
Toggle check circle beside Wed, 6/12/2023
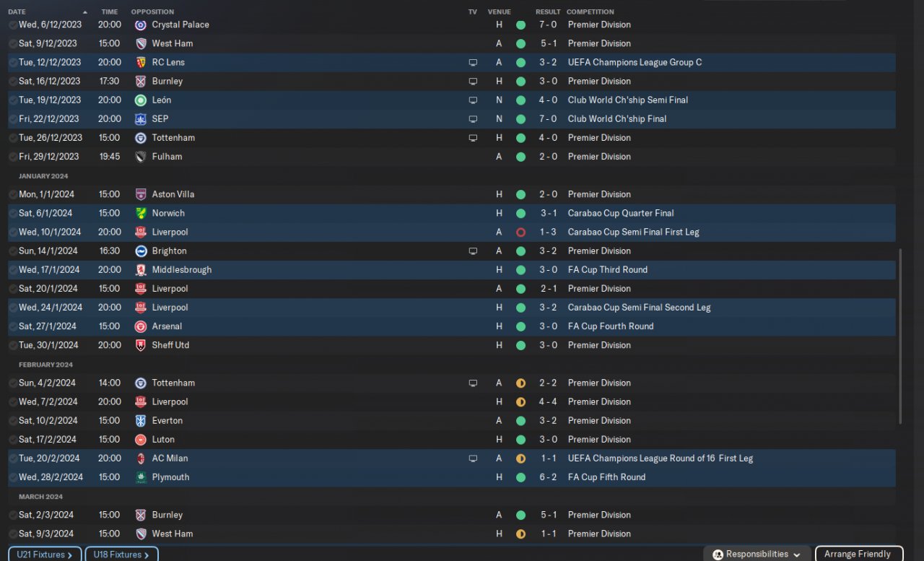pyautogui.click(x=13, y=25)
